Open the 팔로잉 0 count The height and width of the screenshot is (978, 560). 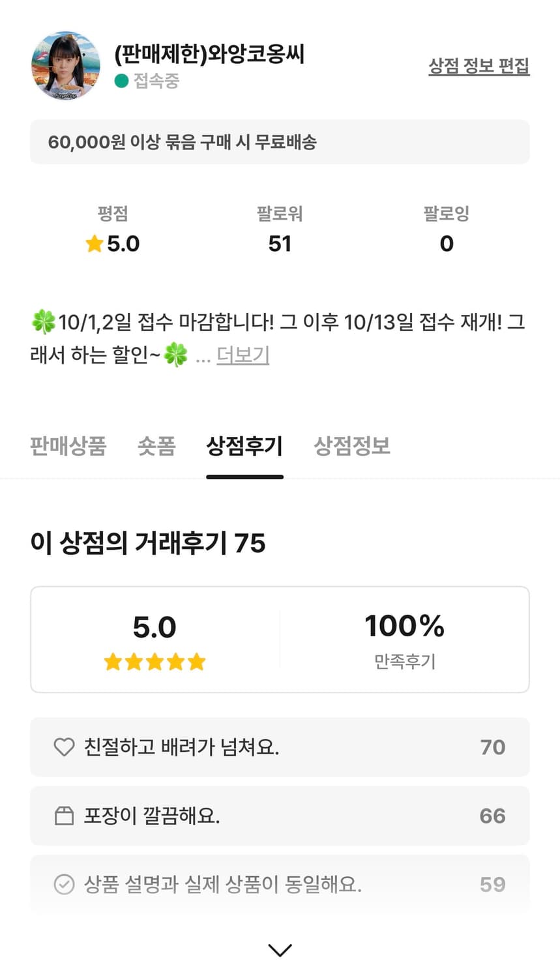(446, 243)
